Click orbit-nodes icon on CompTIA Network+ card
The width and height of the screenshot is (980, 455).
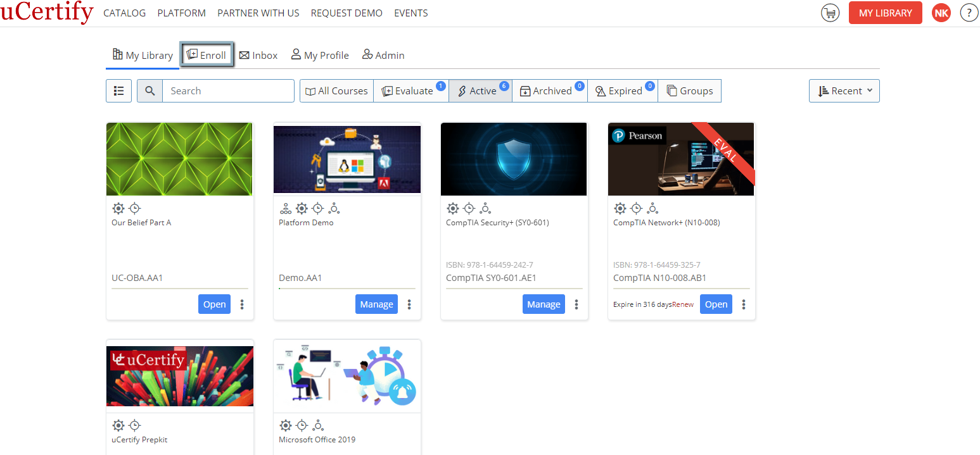point(652,208)
